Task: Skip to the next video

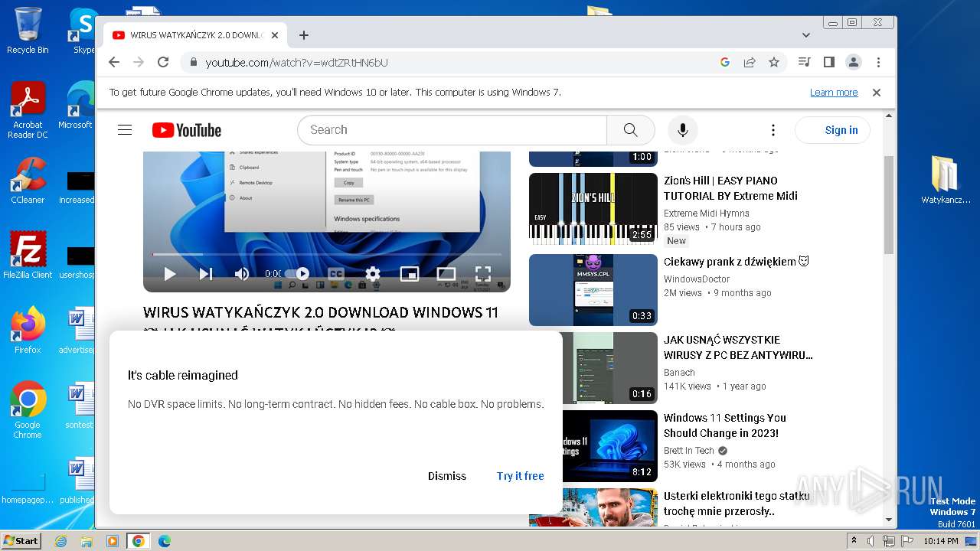Action: pyautogui.click(x=205, y=274)
